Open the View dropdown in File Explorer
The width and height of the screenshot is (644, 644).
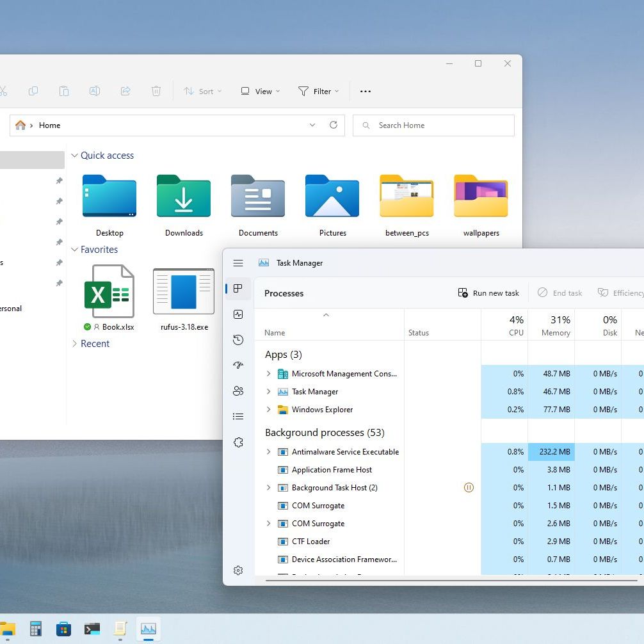tap(261, 91)
